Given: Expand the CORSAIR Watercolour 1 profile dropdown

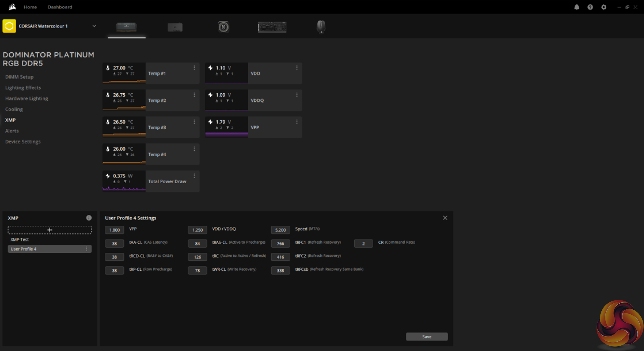Looking at the screenshot, I should [x=94, y=26].
